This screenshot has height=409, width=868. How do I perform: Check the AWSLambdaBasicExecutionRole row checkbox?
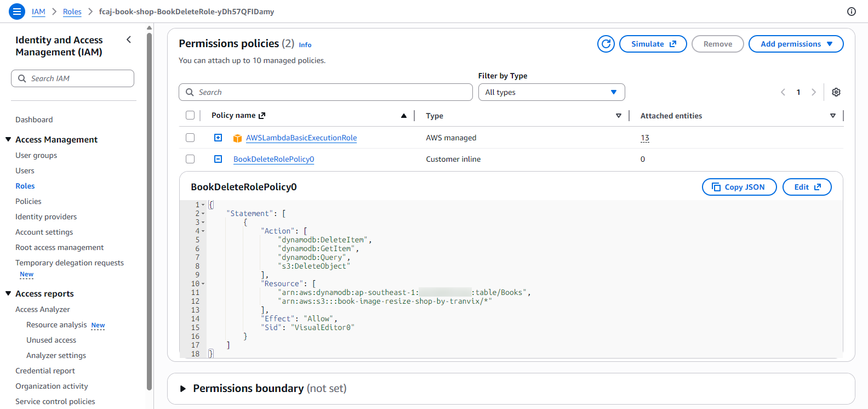point(190,138)
